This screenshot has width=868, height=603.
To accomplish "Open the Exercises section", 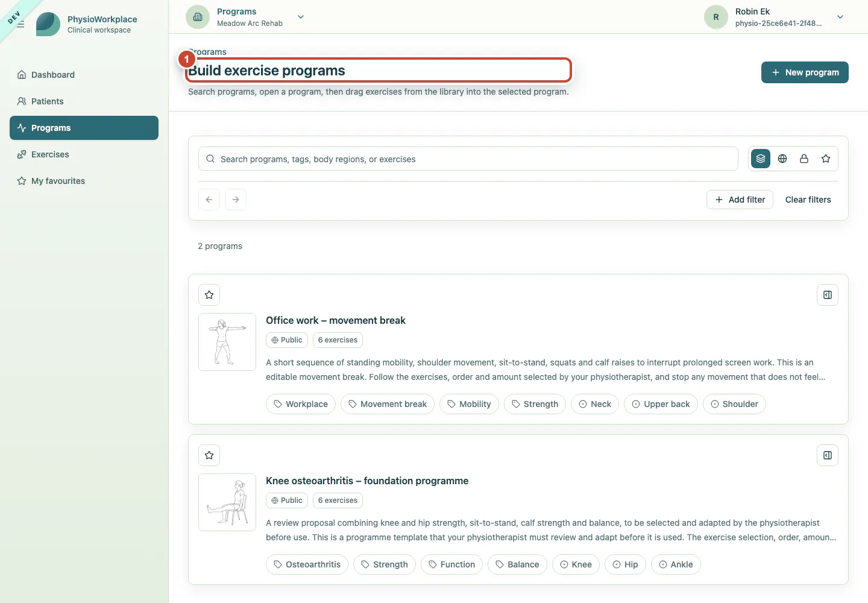I will [x=84, y=154].
